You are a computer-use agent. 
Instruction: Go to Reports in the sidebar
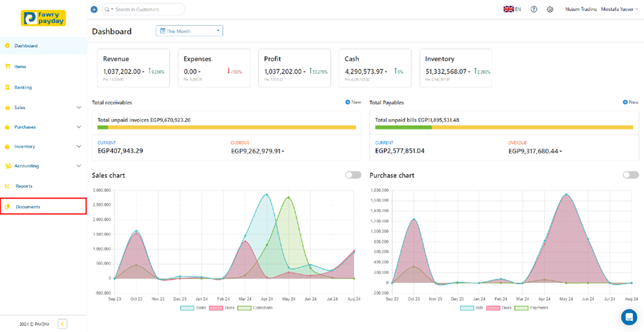24,186
